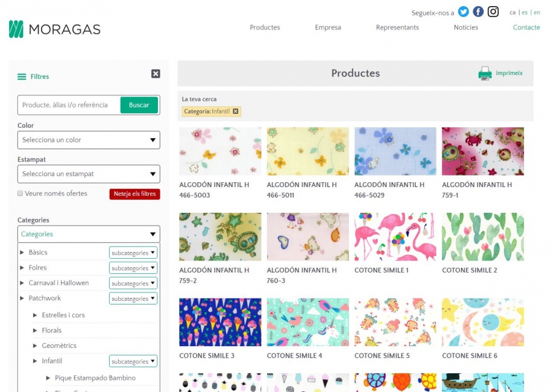This screenshot has height=392, width=551.
Task: Expand the Florals subcategory arrow
Action: (x=35, y=330)
